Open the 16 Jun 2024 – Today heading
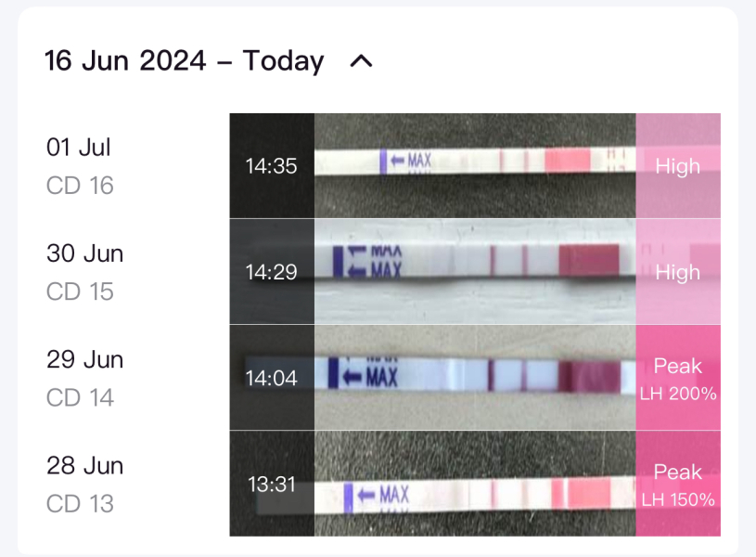 (x=185, y=60)
